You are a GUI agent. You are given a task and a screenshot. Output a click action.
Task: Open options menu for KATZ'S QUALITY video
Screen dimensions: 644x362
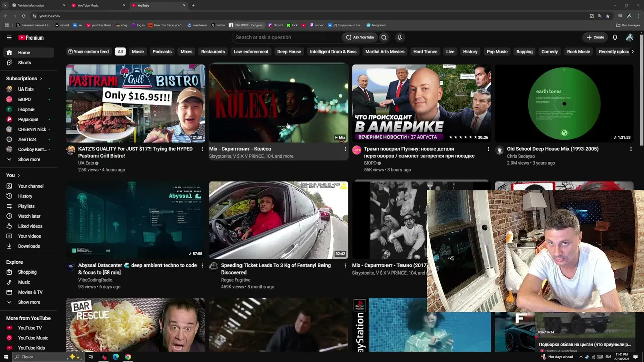[203, 149]
